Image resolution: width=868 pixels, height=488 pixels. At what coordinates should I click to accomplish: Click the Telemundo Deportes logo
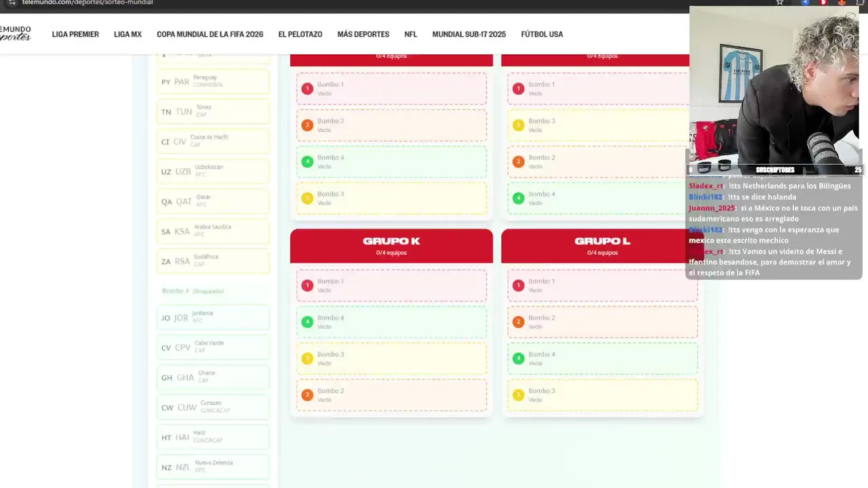coord(15,33)
